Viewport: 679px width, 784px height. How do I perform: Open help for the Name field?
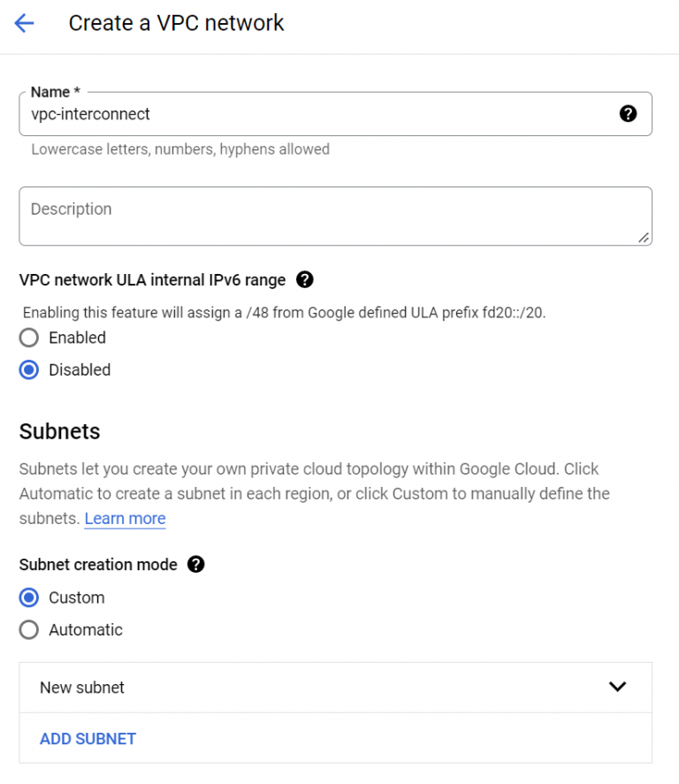(627, 113)
